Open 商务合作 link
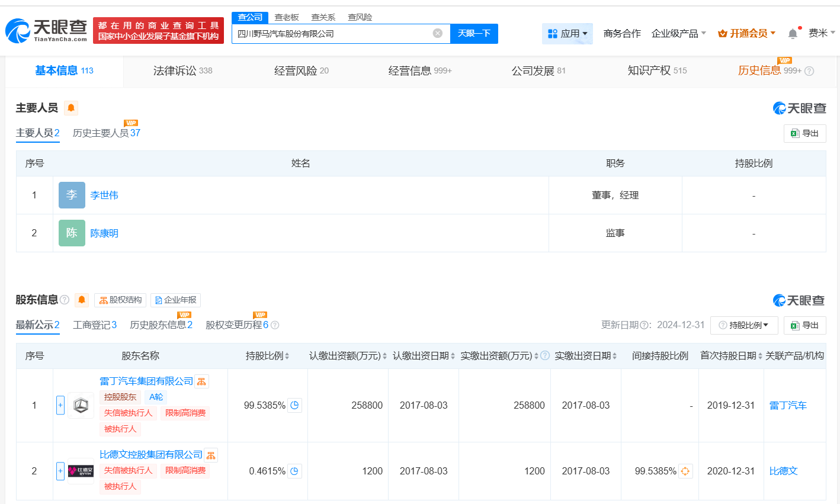This screenshot has height=504, width=840. tap(622, 33)
